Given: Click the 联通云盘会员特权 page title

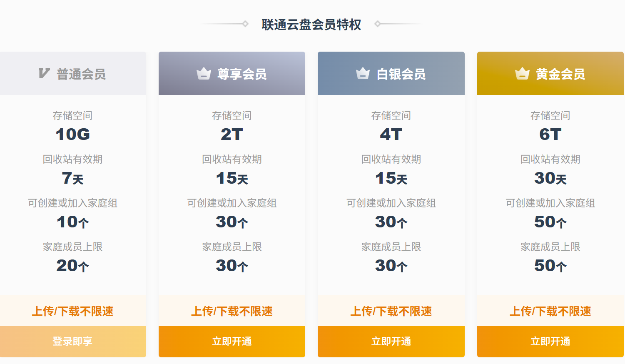Looking at the screenshot, I should coord(312,25).
